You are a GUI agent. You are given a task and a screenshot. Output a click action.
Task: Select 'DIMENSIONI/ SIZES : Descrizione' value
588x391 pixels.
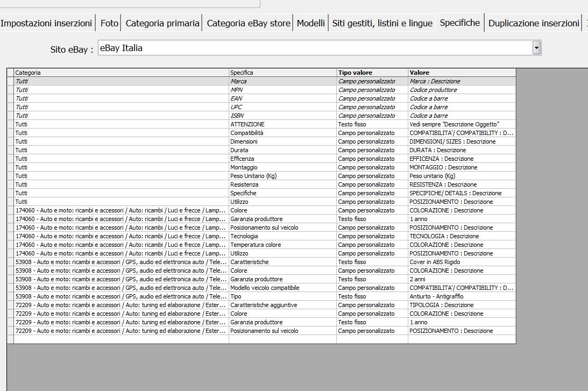462,141
